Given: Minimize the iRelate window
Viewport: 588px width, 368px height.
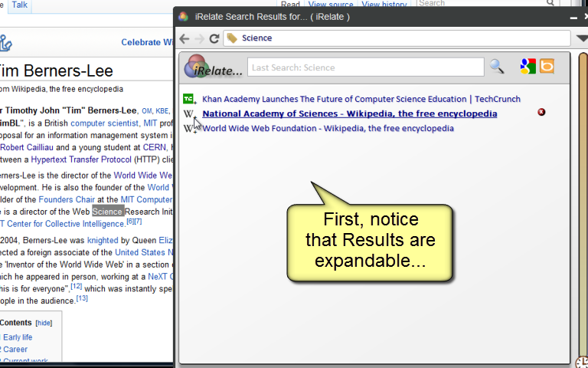Looking at the screenshot, I should (573, 18).
